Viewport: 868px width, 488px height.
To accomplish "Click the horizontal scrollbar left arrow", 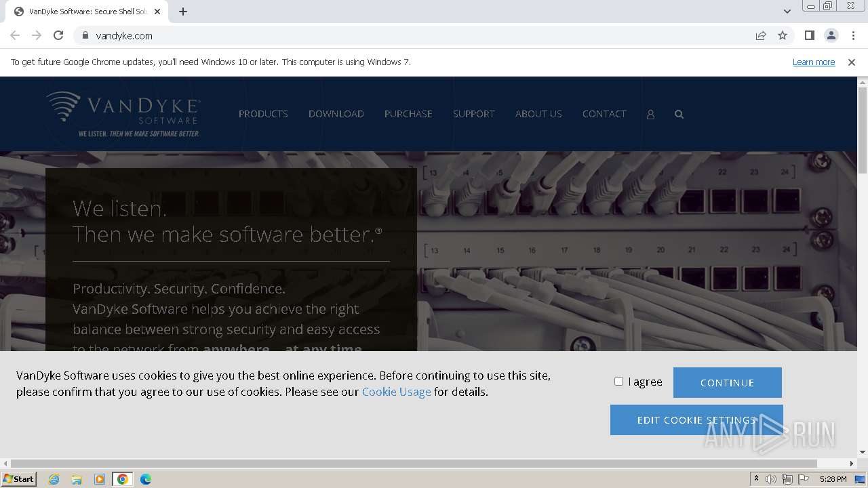I will [5, 464].
